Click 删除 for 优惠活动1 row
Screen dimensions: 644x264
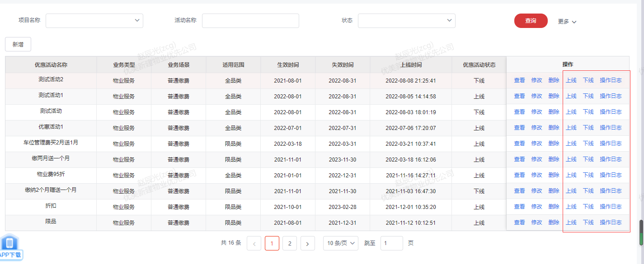pos(554,128)
